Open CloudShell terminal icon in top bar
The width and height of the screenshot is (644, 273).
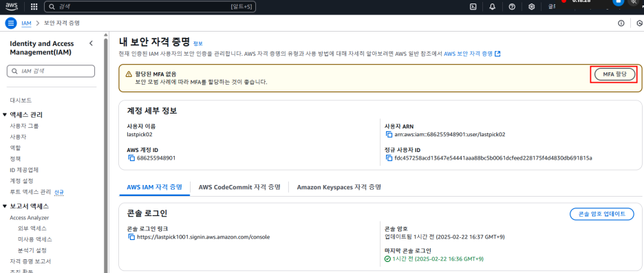tap(473, 7)
